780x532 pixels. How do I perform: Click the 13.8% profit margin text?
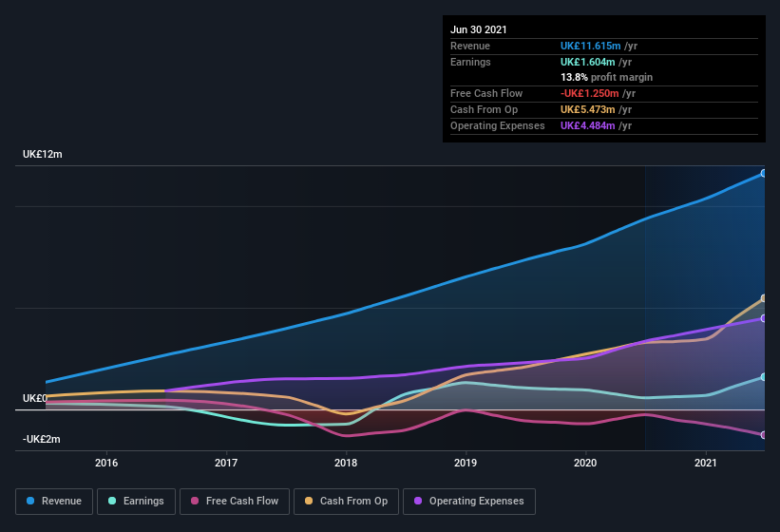click(606, 77)
